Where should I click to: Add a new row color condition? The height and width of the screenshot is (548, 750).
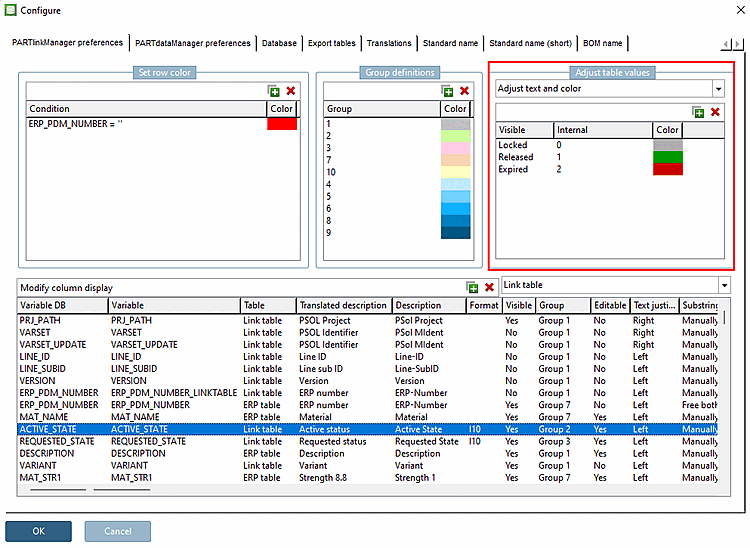(x=274, y=91)
